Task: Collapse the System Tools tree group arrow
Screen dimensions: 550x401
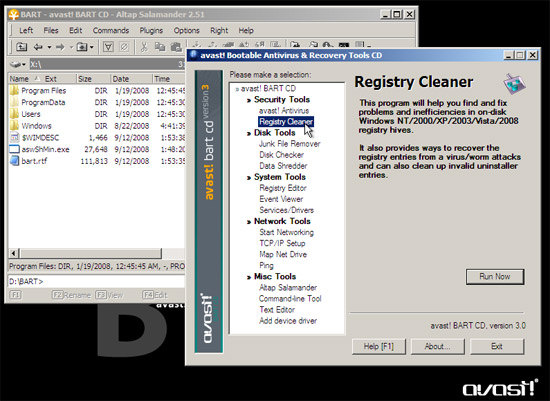Action: 249,178
